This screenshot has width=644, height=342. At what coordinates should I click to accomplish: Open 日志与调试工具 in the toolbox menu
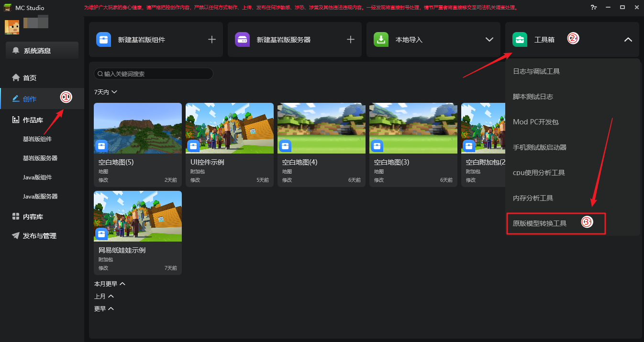pyautogui.click(x=536, y=71)
